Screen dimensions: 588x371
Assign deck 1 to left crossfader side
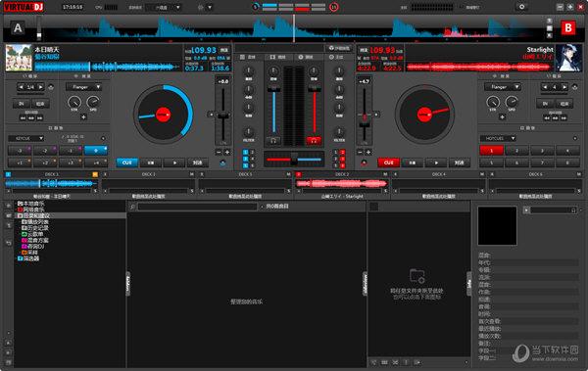[x=246, y=152]
